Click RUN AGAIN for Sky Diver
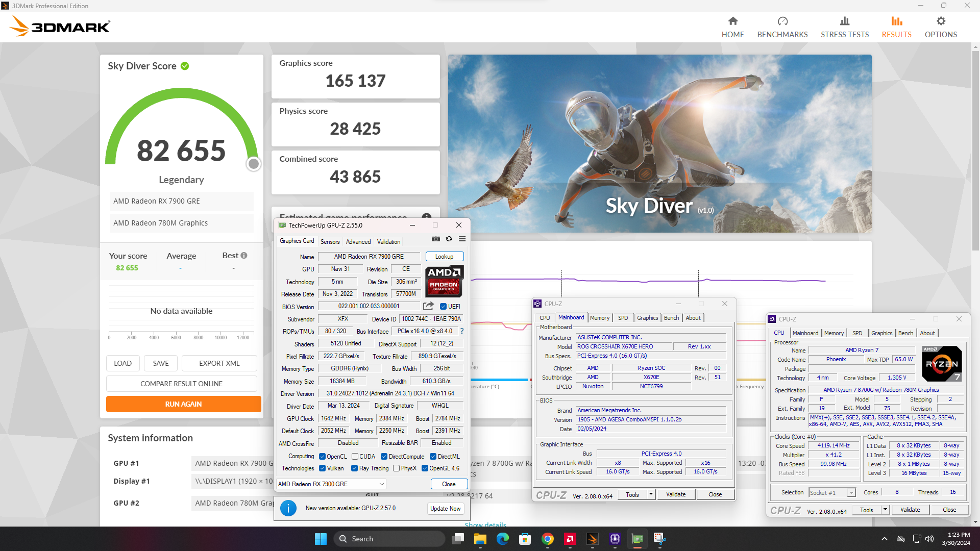This screenshot has width=980, height=551. tap(183, 404)
